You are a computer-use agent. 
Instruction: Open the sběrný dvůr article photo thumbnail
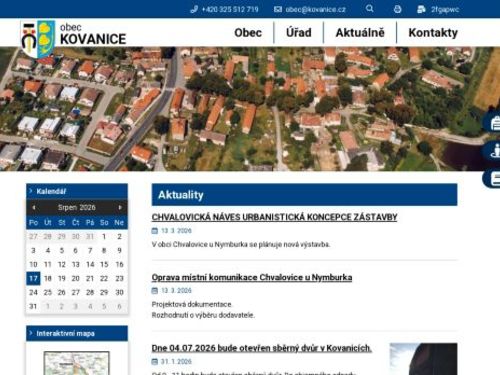click(x=423, y=359)
